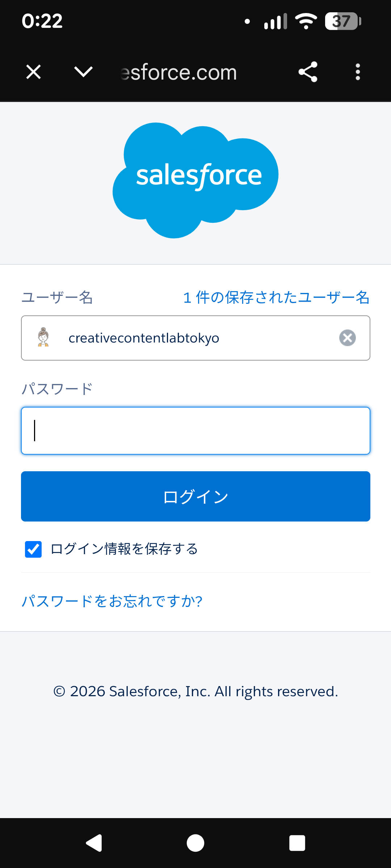Viewport: 391px width, 868px height.
Task: Tap the Salesforce cloud logo
Action: coord(195,180)
